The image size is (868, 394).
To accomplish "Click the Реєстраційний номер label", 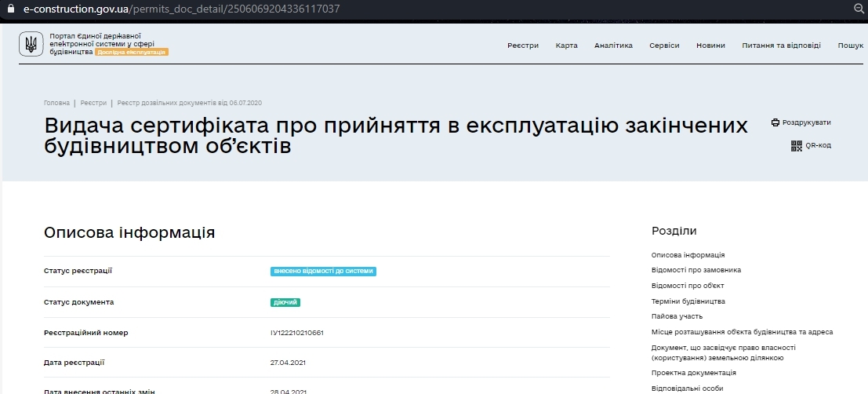I will click(x=85, y=333).
